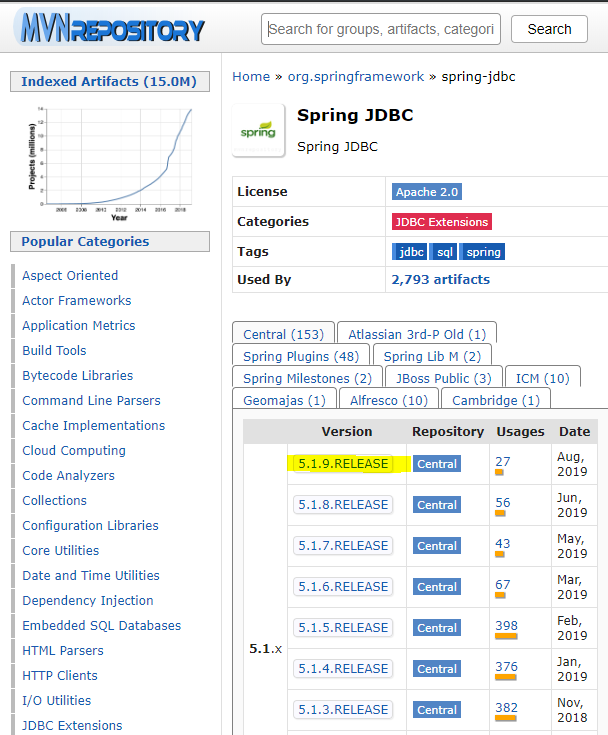Open the Bytecode Libraries category
The width and height of the screenshot is (608, 735).
78,375
